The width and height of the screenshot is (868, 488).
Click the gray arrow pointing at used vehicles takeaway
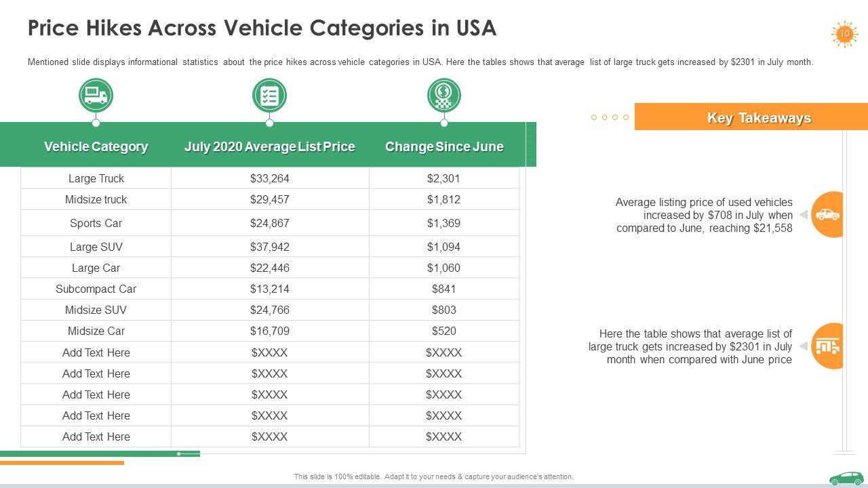[804, 215]
